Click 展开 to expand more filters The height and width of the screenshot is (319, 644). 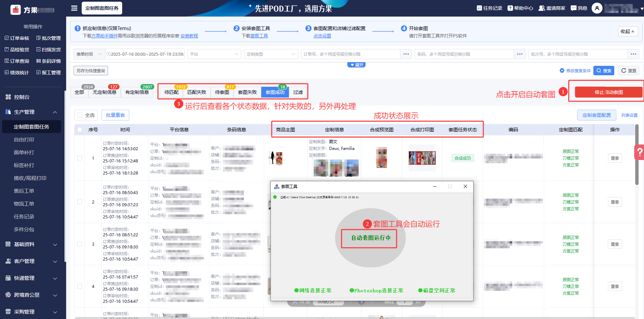pos(356,65)
